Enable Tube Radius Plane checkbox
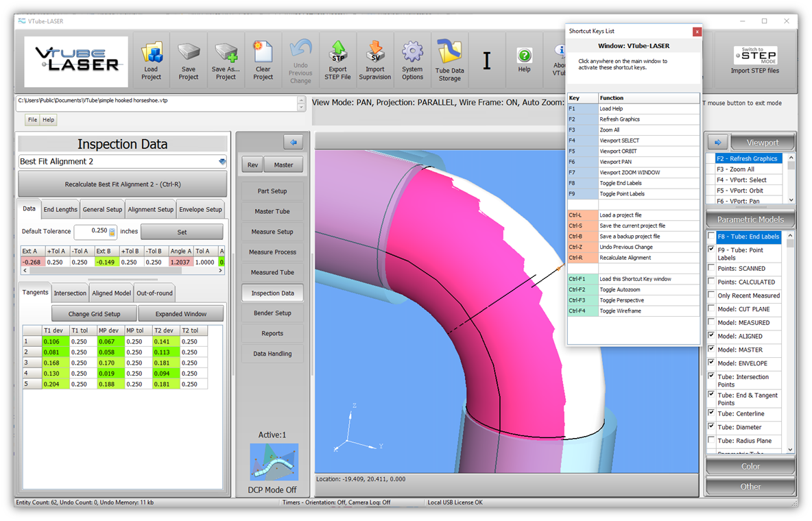 point(712,439)
